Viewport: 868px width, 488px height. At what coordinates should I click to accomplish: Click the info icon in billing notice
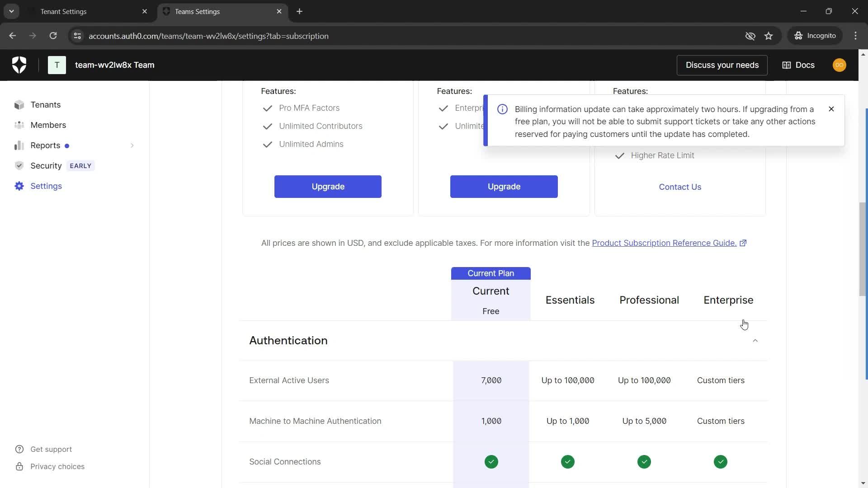point(502,109)
